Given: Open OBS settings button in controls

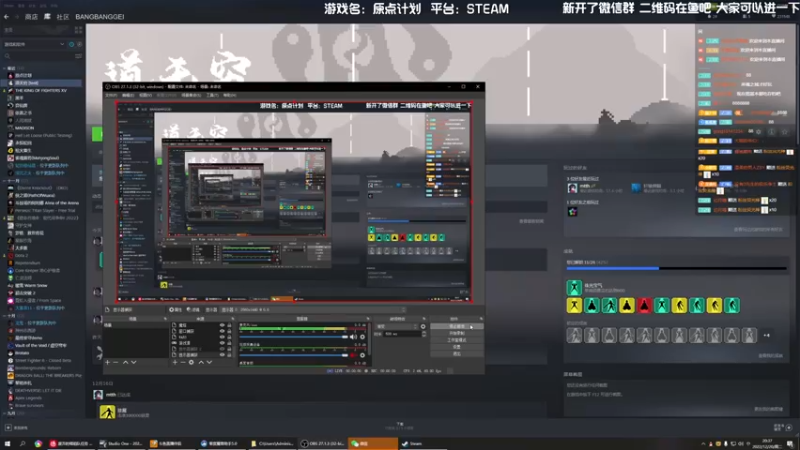Looking at the screenshot, I should click(457, 347).
